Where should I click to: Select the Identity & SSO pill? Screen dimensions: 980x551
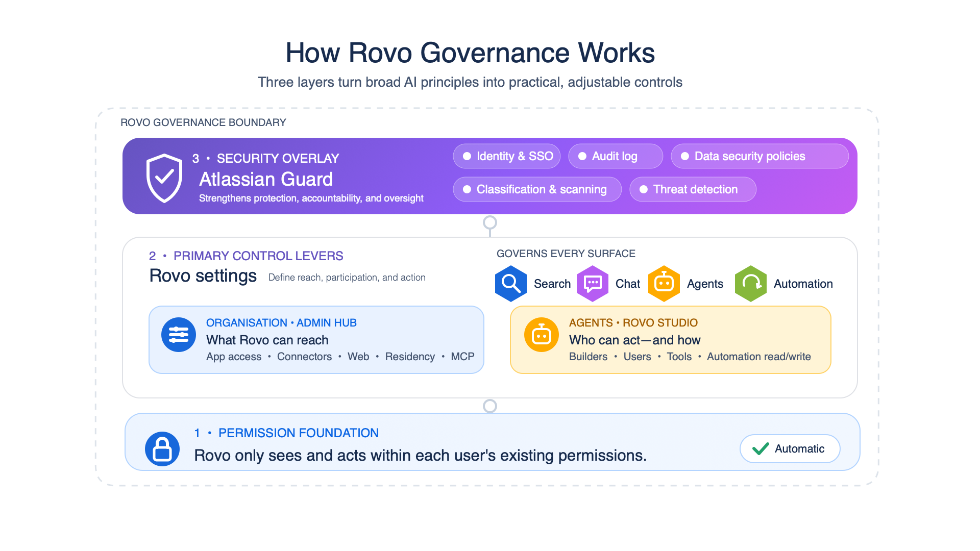pyautogui.click(x=507, y=156)
